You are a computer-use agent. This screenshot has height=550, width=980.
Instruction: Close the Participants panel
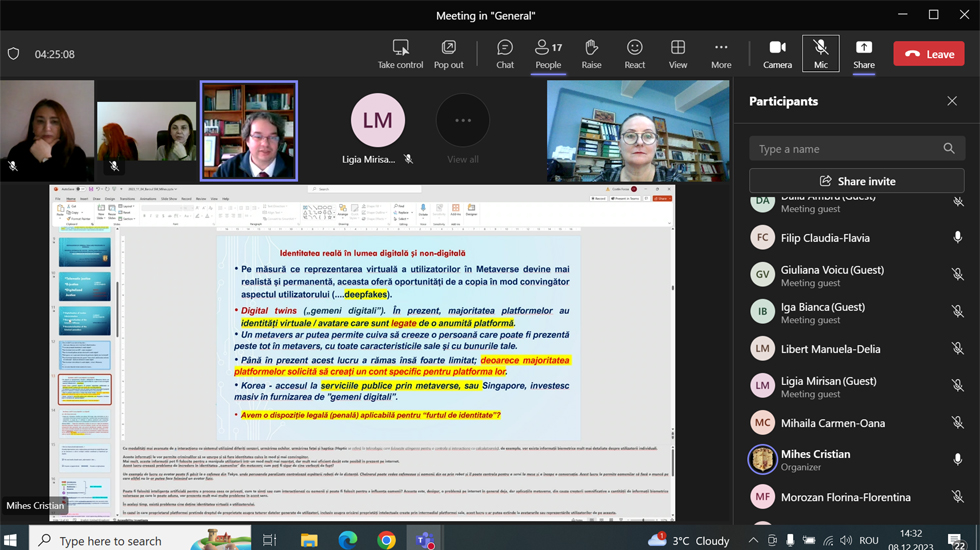pos(952,101)
